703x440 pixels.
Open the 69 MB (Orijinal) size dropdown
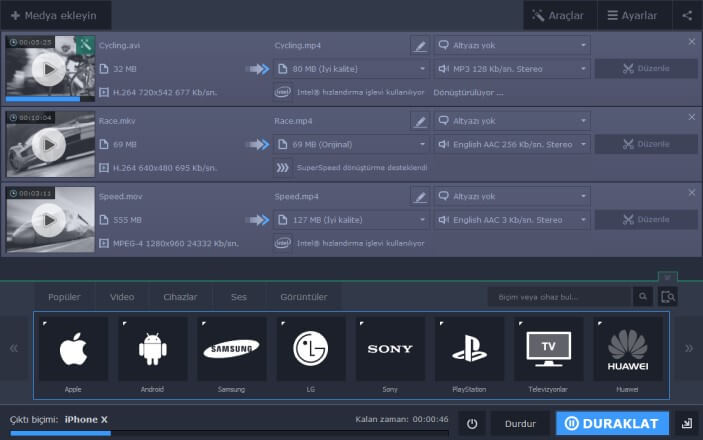pos(351,144)
